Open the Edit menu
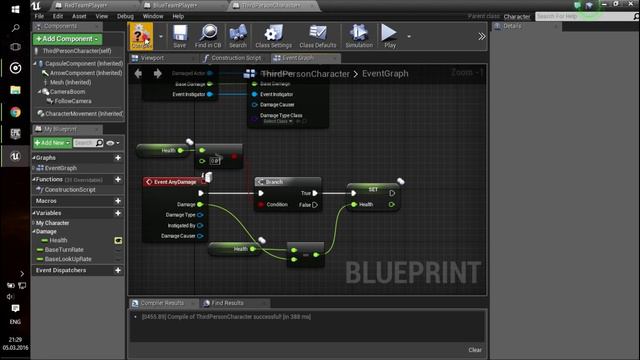 click(x=58, y=16)
